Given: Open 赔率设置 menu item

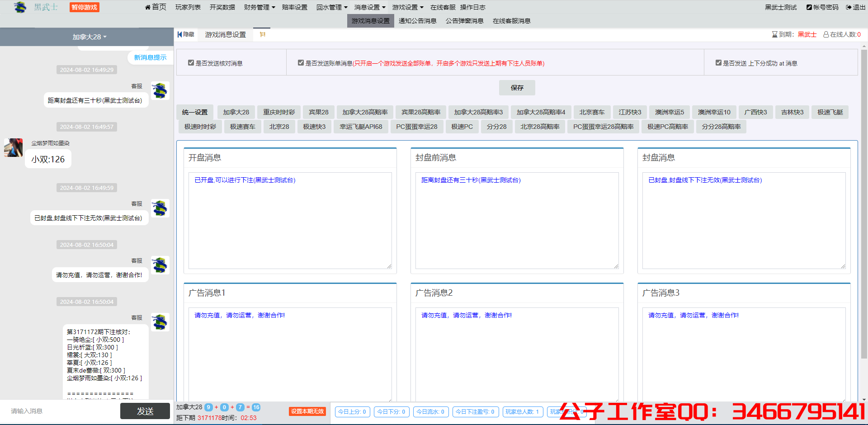Looking at the screenshot, I should point(295,7).
